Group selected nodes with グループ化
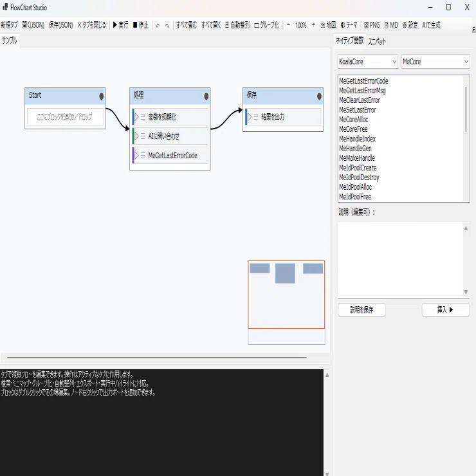Screen dimensions: 476x476 [x=266, y=25]
